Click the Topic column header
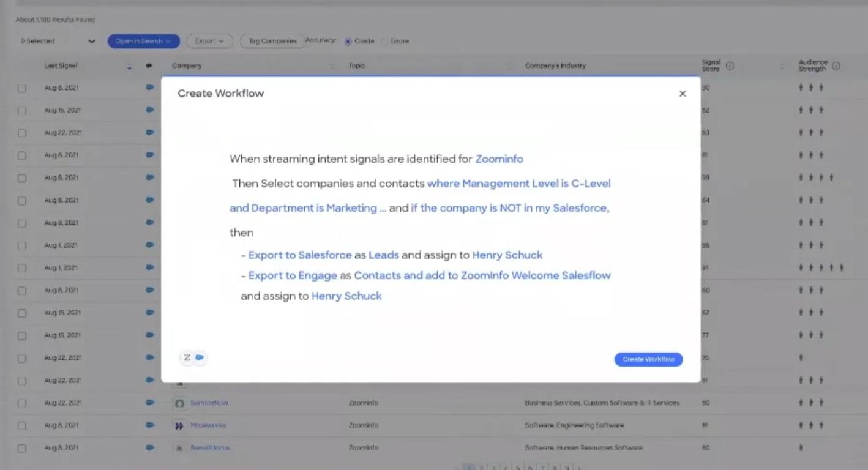The width and height of the screenshot is (868, 470). pos(357,65)
